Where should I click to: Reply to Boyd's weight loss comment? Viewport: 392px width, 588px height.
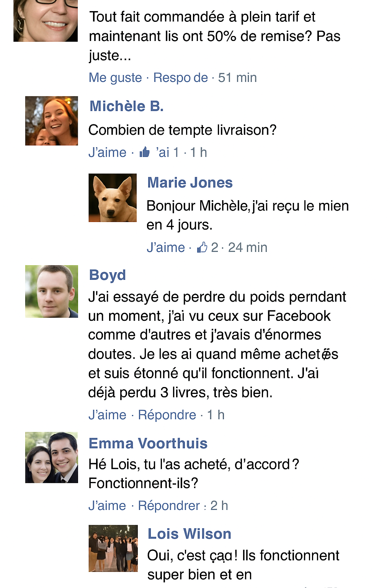[x=167, y=415]
